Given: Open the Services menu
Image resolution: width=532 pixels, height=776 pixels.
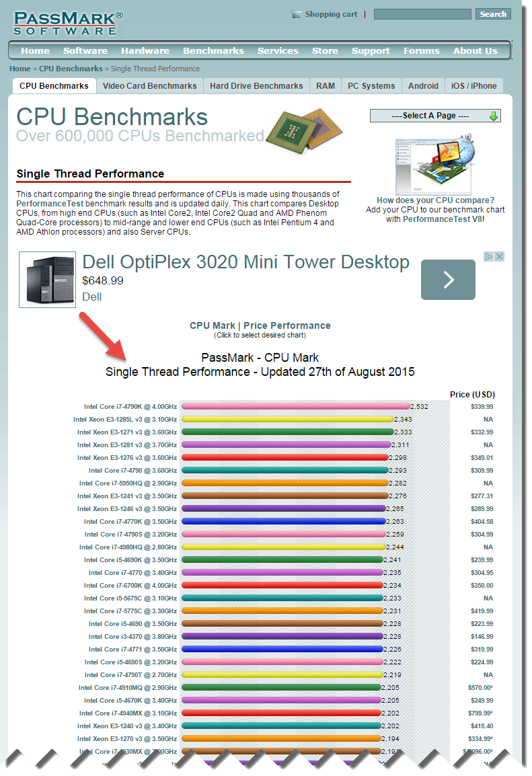Looking at the screenshot, I should (x=278, y=51).
